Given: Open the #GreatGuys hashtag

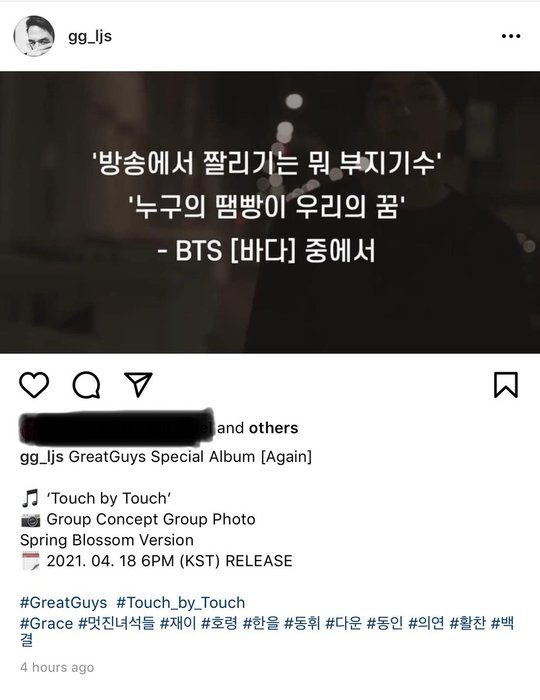Looking at the screenshot, I should coord(63,603).
